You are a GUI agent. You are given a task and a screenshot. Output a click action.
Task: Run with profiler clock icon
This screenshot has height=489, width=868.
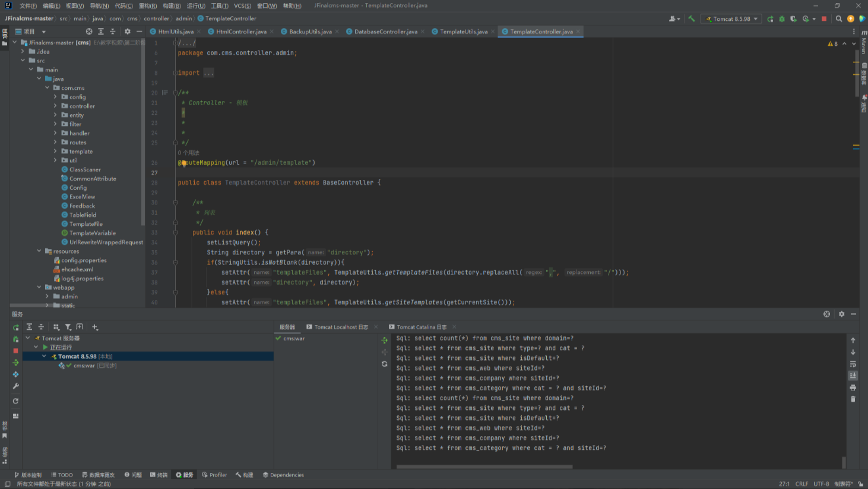[x=806, y=19]
